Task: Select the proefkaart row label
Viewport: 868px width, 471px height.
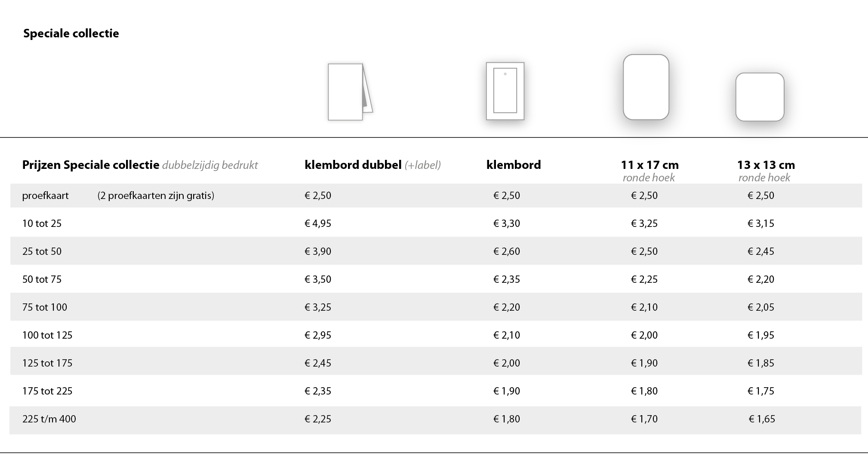Action: pos(45,196)
